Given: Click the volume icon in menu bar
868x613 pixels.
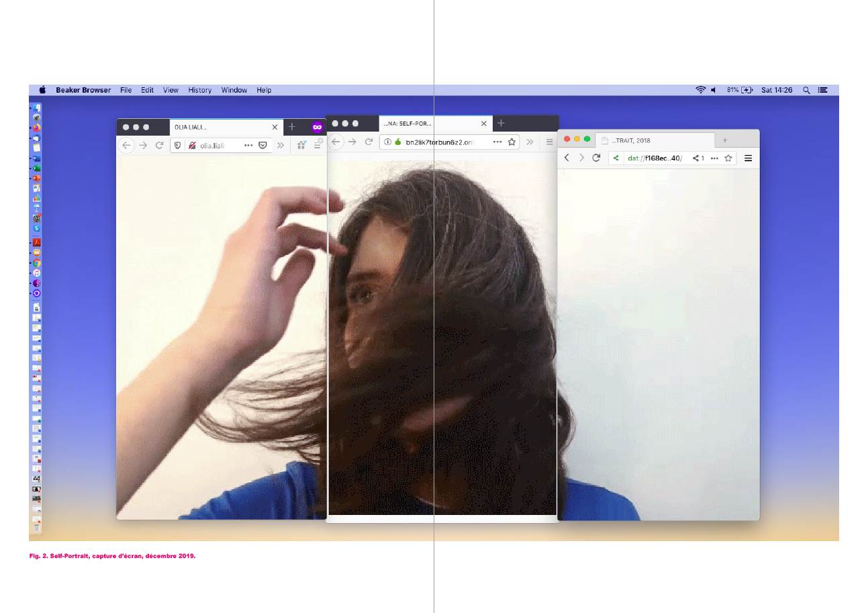Looking at the screenshot, I should click(x=714, y=90).
